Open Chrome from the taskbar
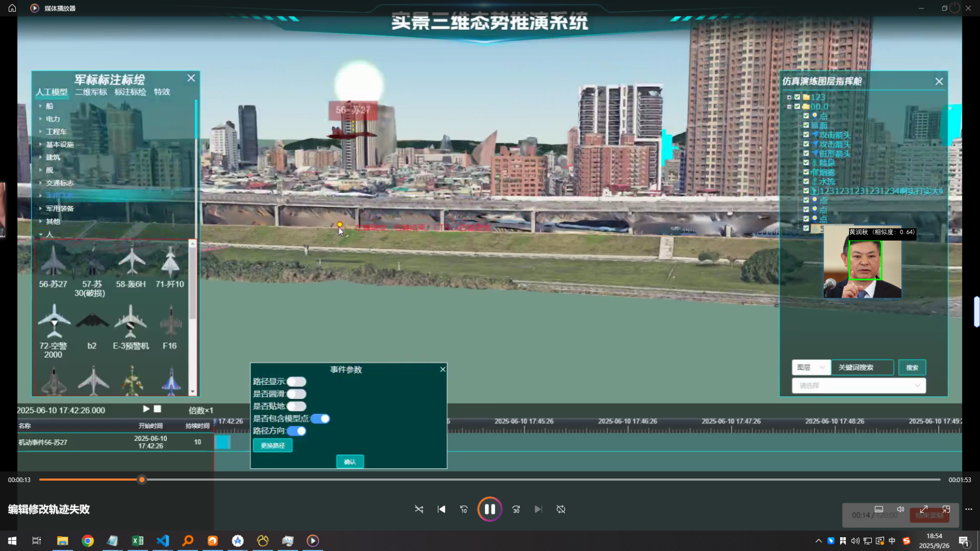Image resolution: width=980 pixels, height=551 pixels. 88,540
